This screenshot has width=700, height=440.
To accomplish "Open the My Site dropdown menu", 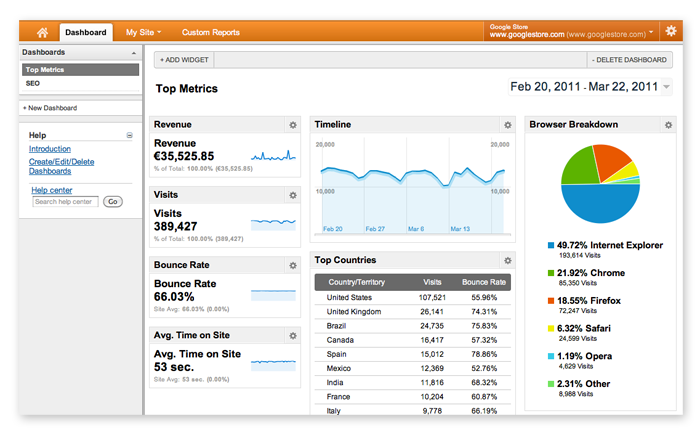I will click(x=143, y=32).
